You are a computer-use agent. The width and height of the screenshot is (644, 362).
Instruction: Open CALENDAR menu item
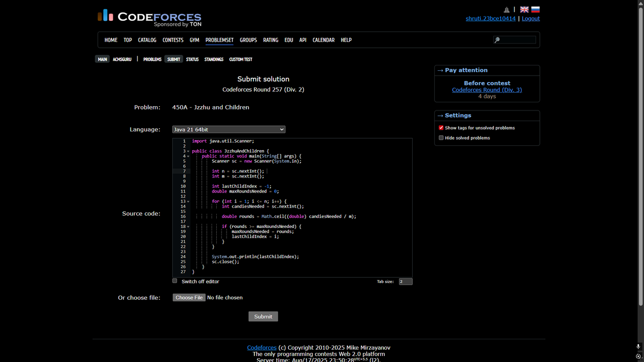pyautogui.click(x=324, y=40)
